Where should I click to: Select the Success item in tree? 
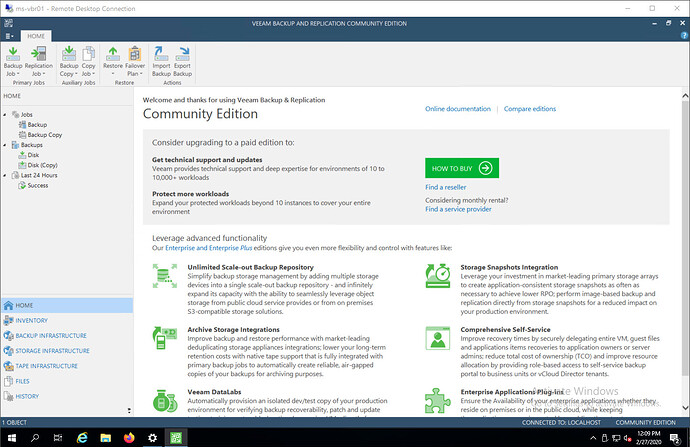click(37, 185)
